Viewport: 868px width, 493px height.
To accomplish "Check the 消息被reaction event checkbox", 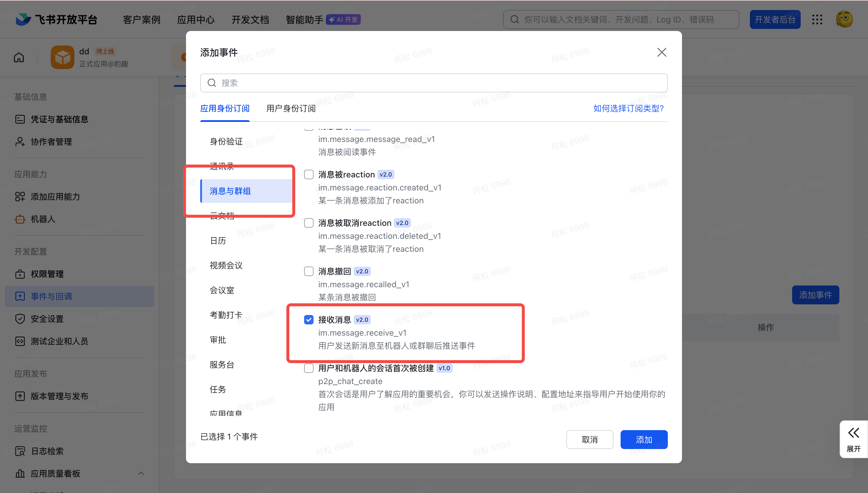I will point(309,174).
